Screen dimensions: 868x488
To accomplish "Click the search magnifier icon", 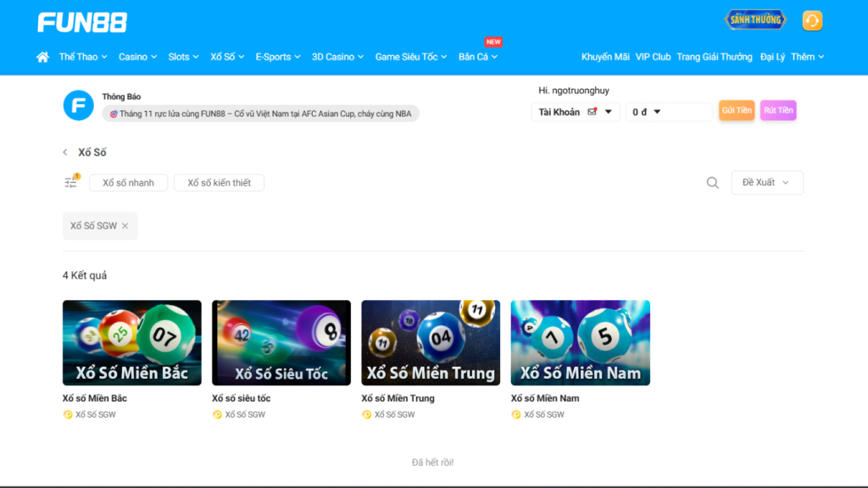I will (x=713, y=183).
